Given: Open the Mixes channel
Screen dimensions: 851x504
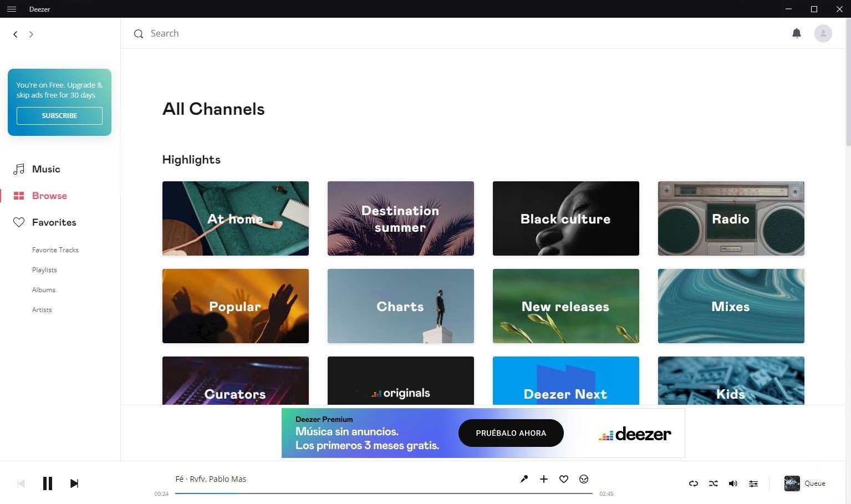Looking at the screenshot, I should coord(731,306).
